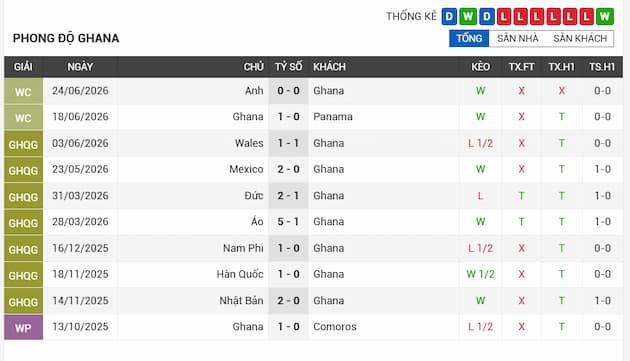The height and width of the screenshot is (361, 630).
Task: Click the first green W badge in THỐNG KÊ
Action: [x=468, y=16]
